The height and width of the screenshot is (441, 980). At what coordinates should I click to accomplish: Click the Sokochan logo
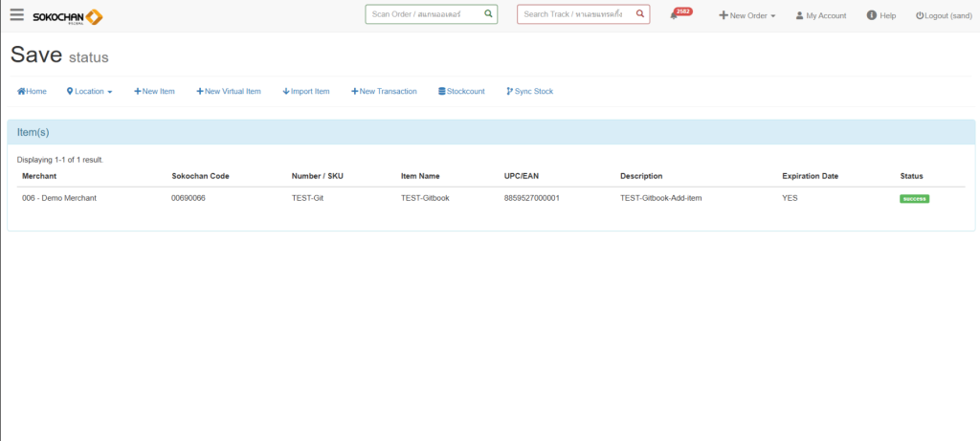(x=67, y=16)
